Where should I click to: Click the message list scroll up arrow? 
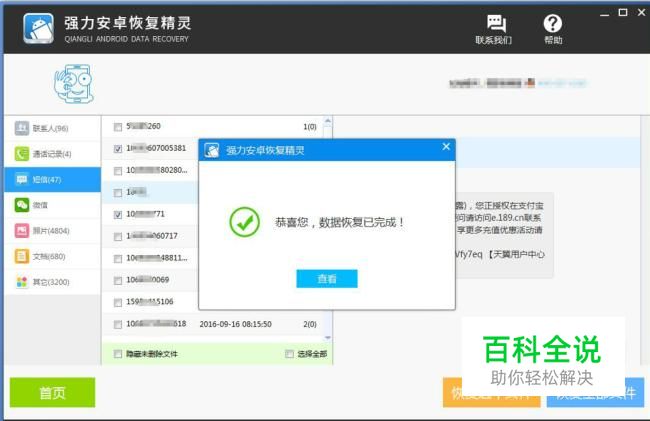coord(327,121)
